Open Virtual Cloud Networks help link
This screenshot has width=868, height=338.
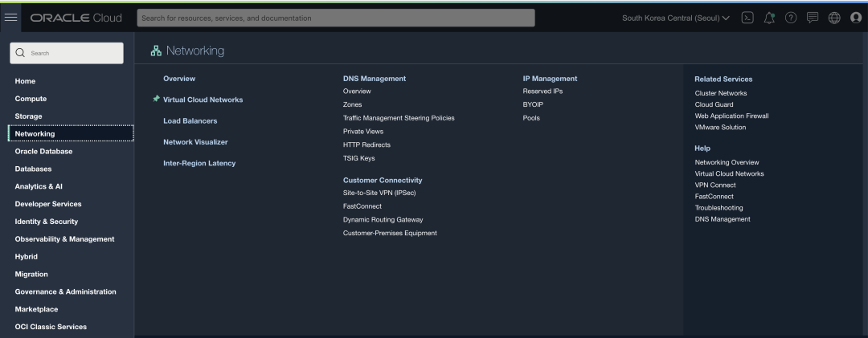(x=730, y=173)
